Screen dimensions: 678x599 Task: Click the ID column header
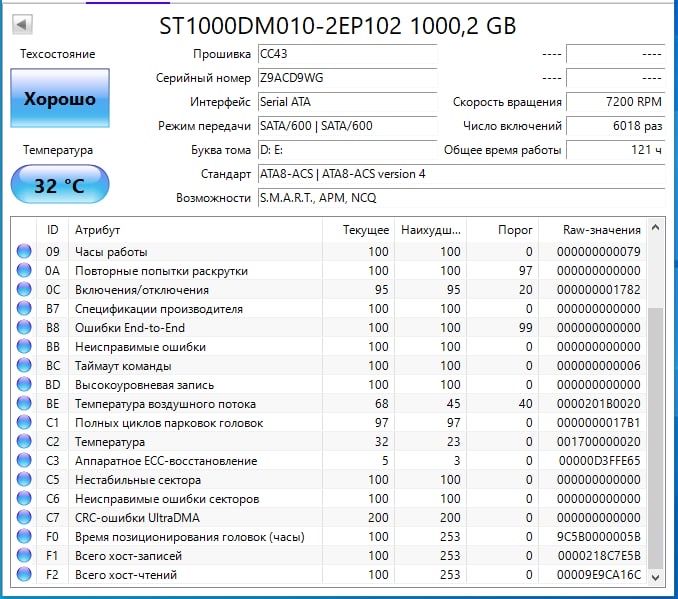pyautogui.click(x=52, y=230)
